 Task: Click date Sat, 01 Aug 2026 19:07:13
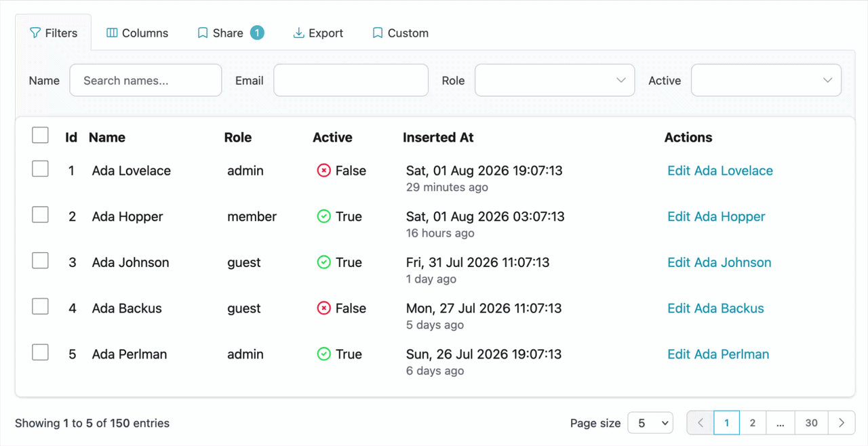[x=484, y=171]
